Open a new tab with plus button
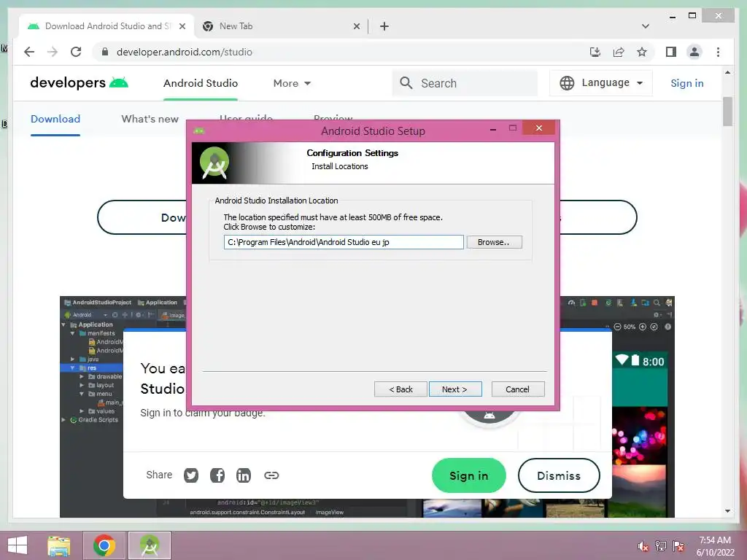The height and width of the screenshot is (560, 747). (384, 26)
